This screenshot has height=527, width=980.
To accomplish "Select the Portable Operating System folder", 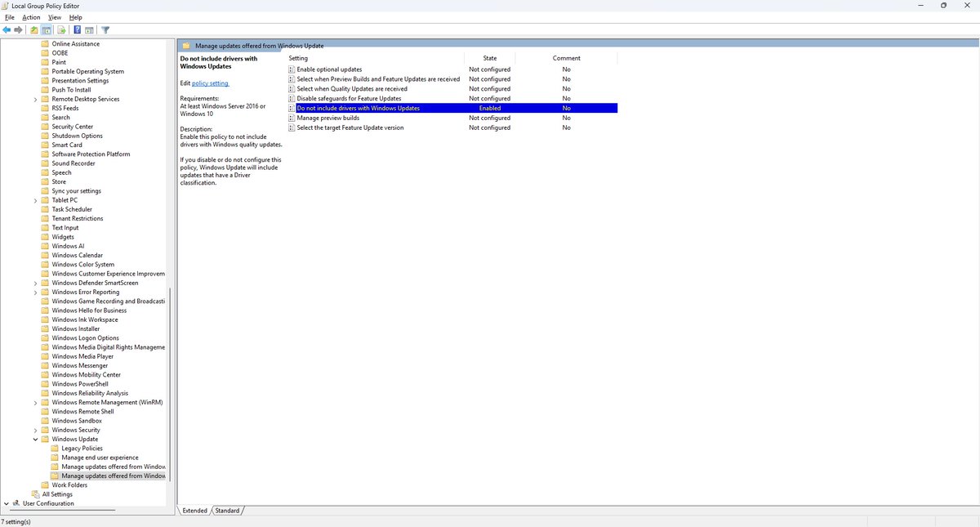I will pos(88,71).
